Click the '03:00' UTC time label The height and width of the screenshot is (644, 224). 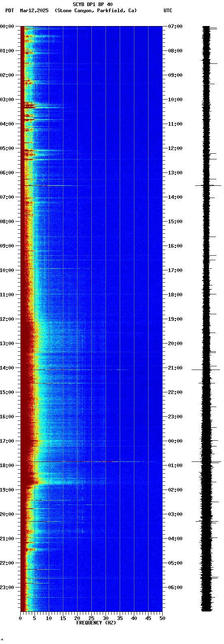pyautogui.click(x=176, y=514)
